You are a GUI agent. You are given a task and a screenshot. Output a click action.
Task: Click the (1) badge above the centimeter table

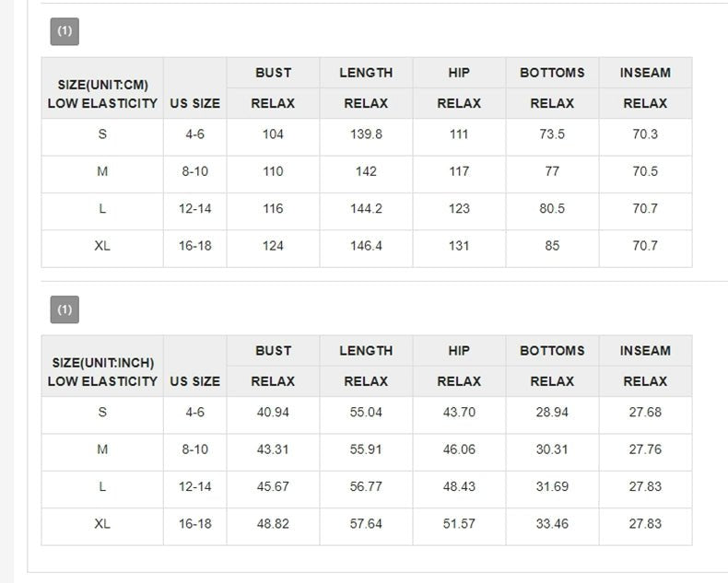coord(65,31)
